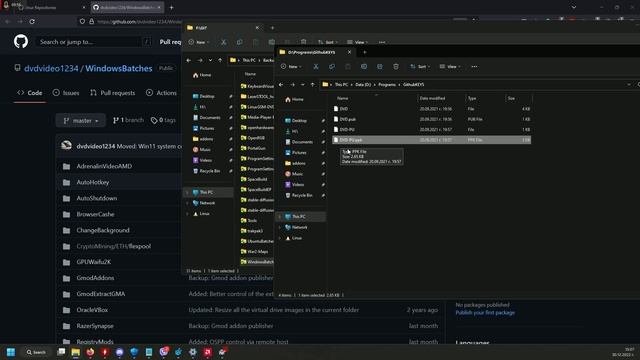Open See more (three dots) in GithubKEYS toolbar
The image size is (640, 360).
point(474,67)
